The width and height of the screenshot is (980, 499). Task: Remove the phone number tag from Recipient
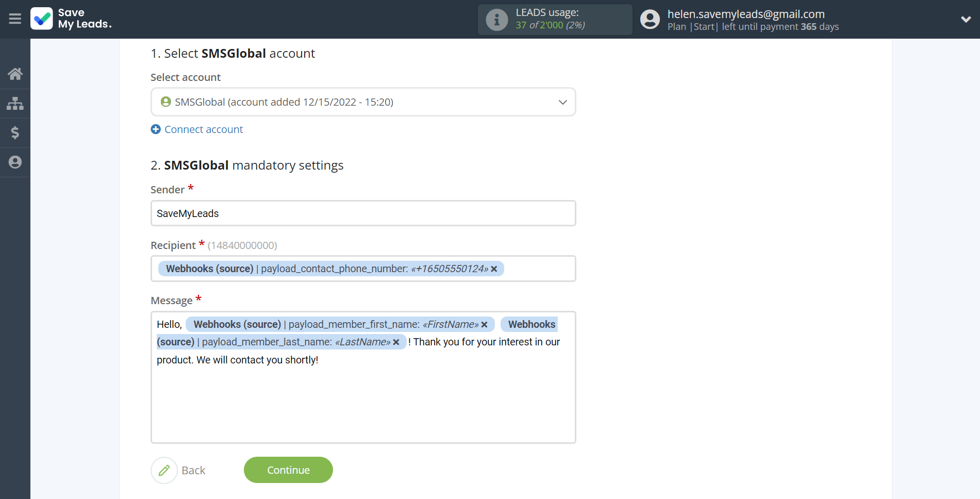pyautogui.click(x=494, y=269)
